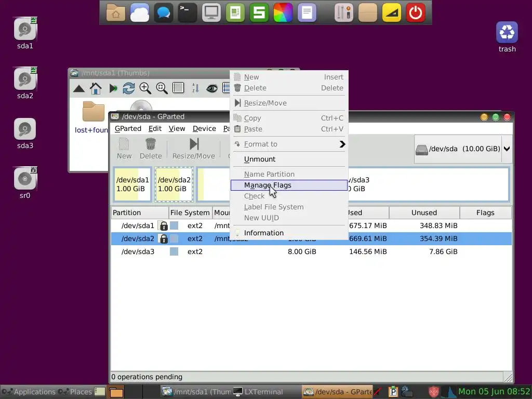532x399 pixels.
Task: Click the lock icon on /dev/sda1 row
Action: (x=164, y=226)
